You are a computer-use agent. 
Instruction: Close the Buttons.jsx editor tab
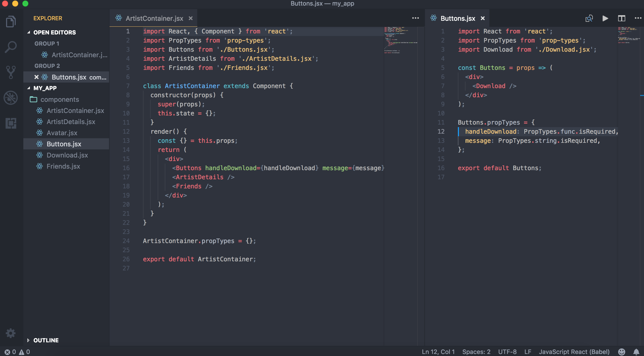coord(483,18)
